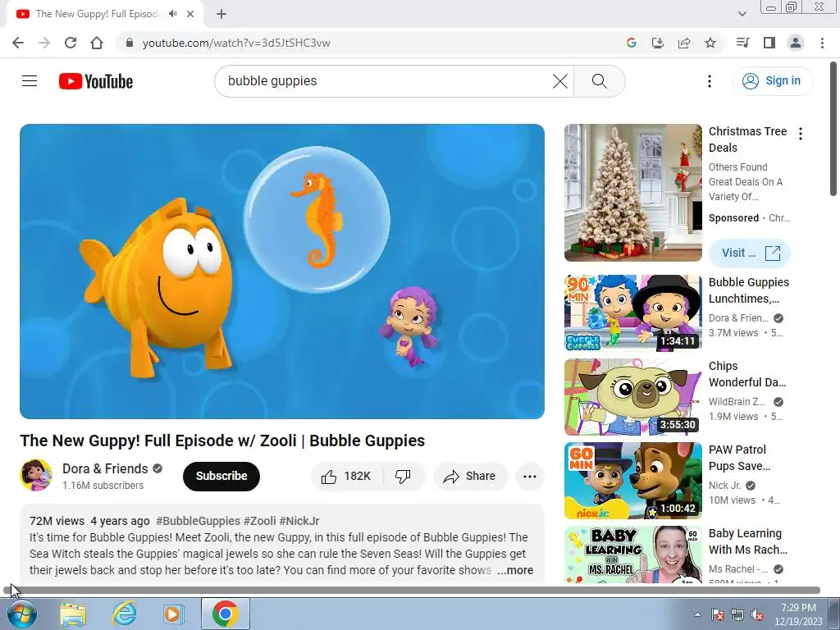Open the Dora & Friends channel name
The image size is (840, 630).
[105, 468]
